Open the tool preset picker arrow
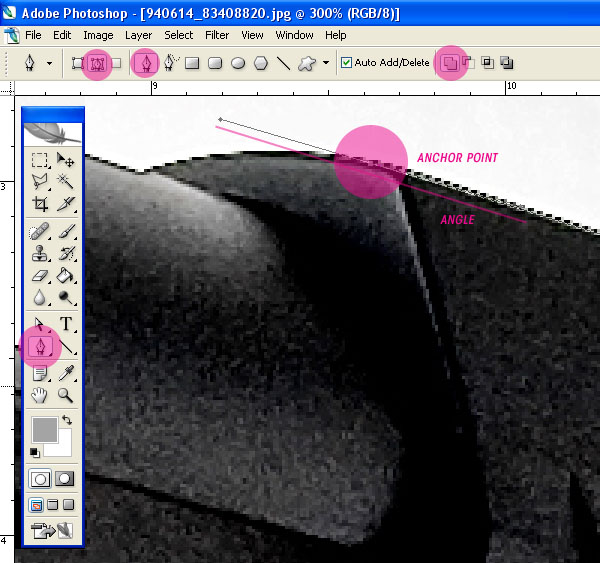 pos(49,63)
